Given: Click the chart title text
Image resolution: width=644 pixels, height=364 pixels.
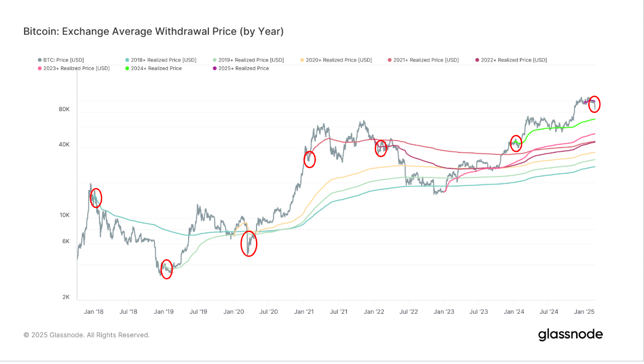Looking at the screenshot, I should pos(153,32).
